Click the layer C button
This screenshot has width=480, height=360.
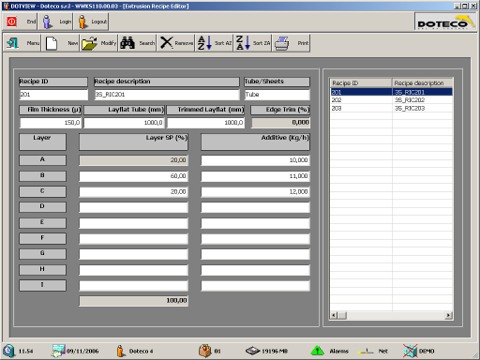pyautogui.click(x=43, y=191)
